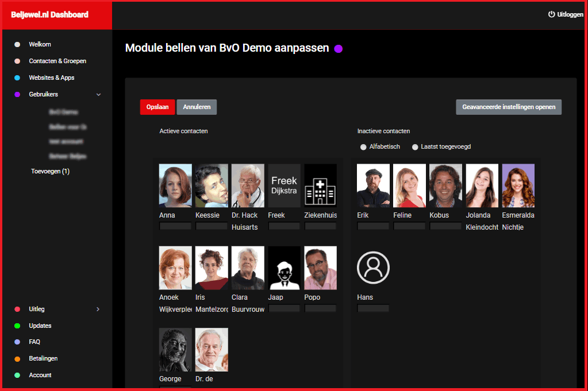Click the power icon next to Uitloggen
Screen dimensions: 588x391
552,14
